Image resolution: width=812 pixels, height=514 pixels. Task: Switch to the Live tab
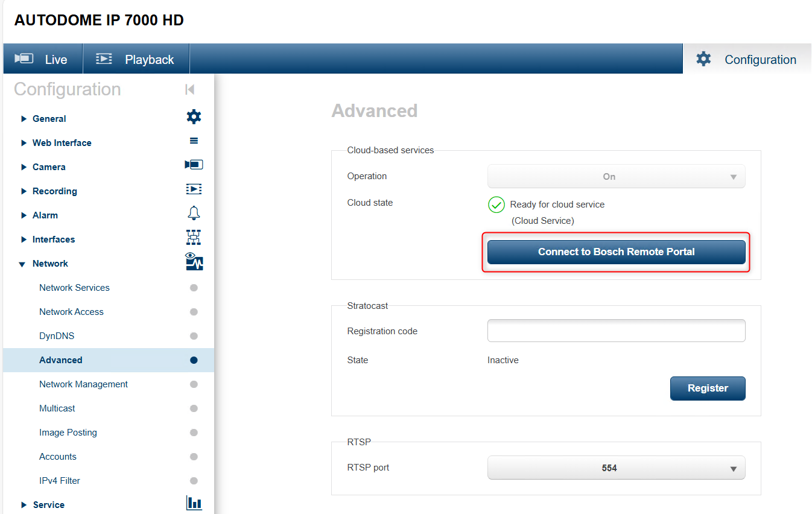click(43, 59)
